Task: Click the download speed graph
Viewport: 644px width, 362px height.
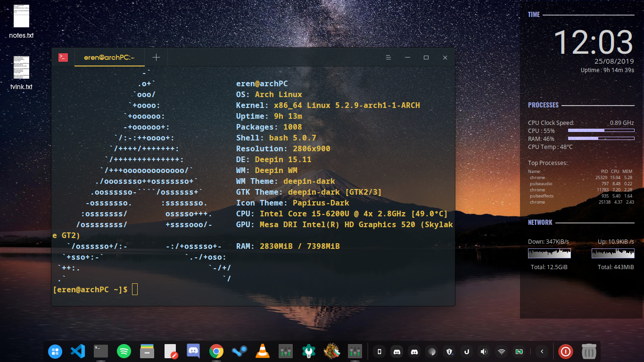Action: [549, 254]
